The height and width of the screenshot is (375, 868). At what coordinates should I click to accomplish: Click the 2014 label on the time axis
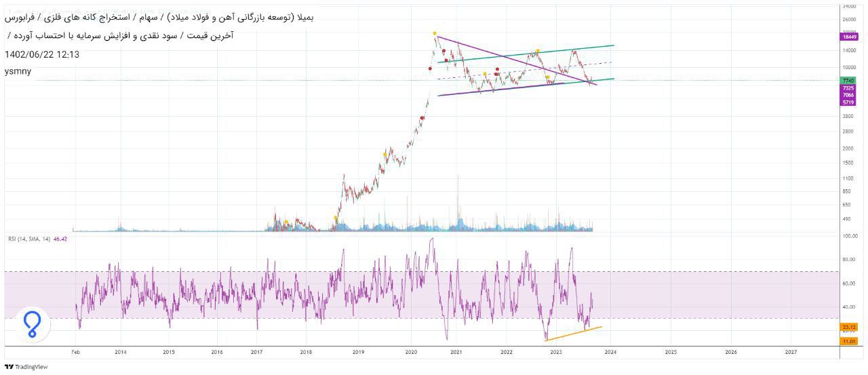[120, 353]
